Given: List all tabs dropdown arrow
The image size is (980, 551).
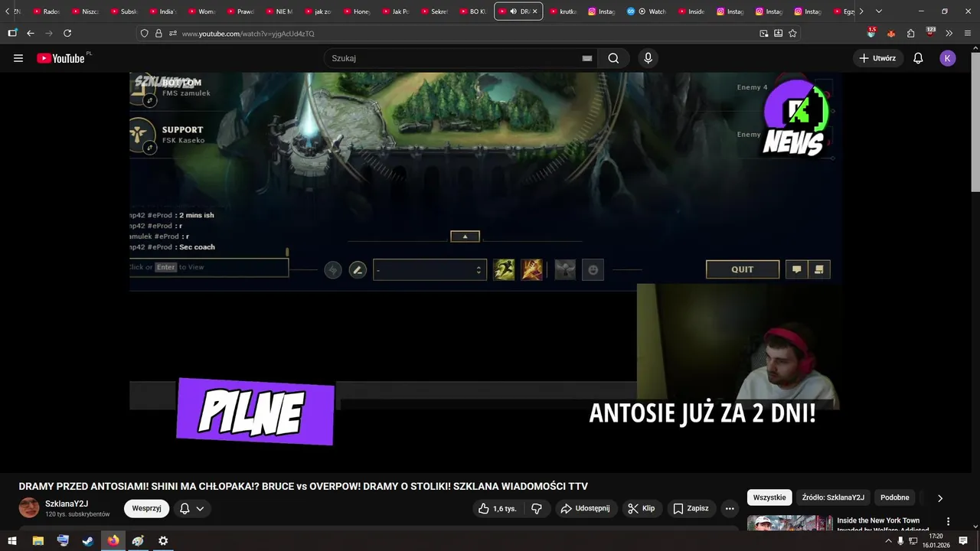Looking at the screenshot, I should [x=878, y=11].
